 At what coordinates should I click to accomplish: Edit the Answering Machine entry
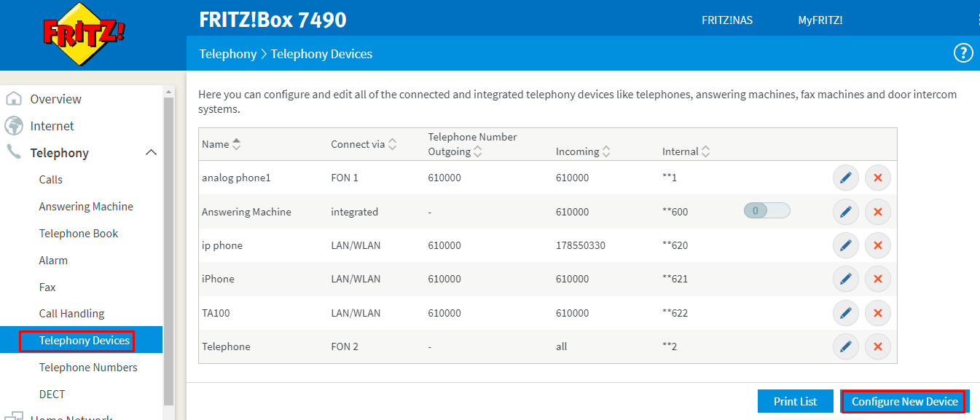[846, 212]
